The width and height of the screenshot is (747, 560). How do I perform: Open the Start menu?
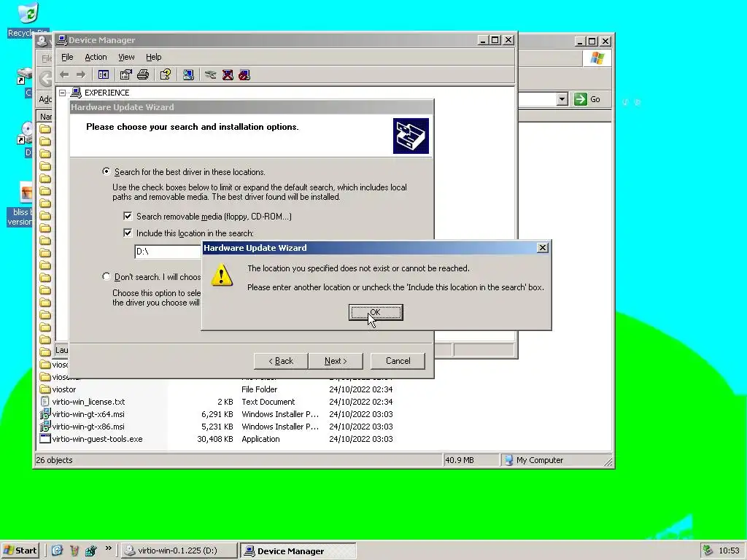20,551
